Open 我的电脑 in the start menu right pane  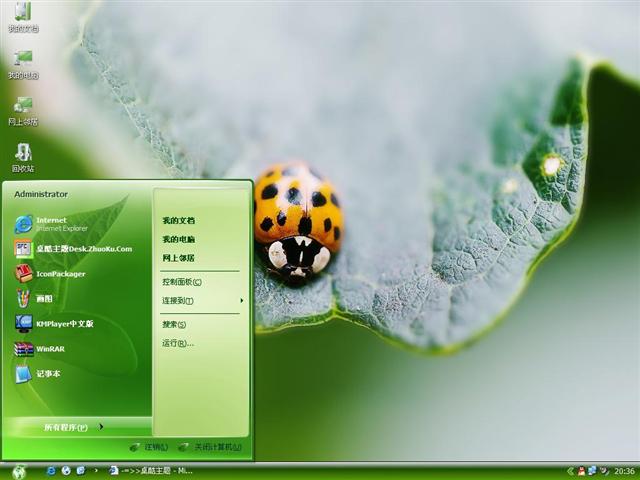(x=178, y=240)
